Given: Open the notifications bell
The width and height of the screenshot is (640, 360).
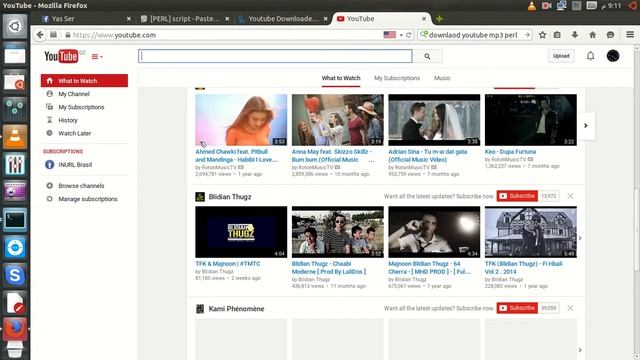Looking at the screenshot, I should (591, 56).
